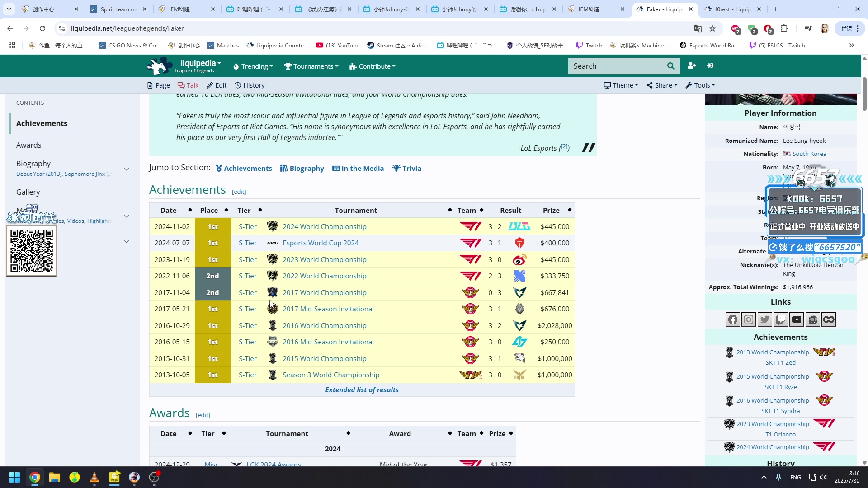868x488 pixels.
Task: Open Esports World Cup 2024 link
Action: click(321, 243)
